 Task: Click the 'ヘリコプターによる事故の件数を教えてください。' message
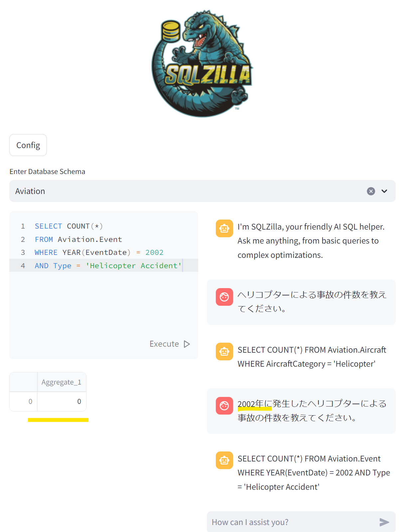312,302
